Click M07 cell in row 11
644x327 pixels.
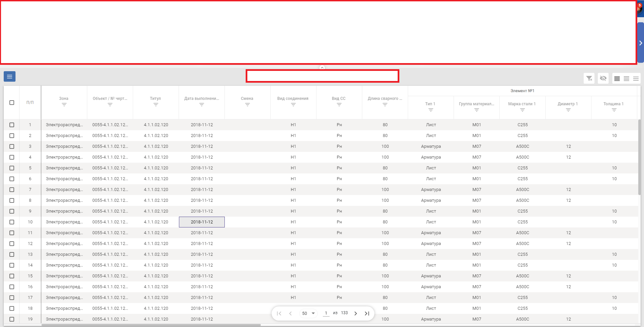click(477, 233)
